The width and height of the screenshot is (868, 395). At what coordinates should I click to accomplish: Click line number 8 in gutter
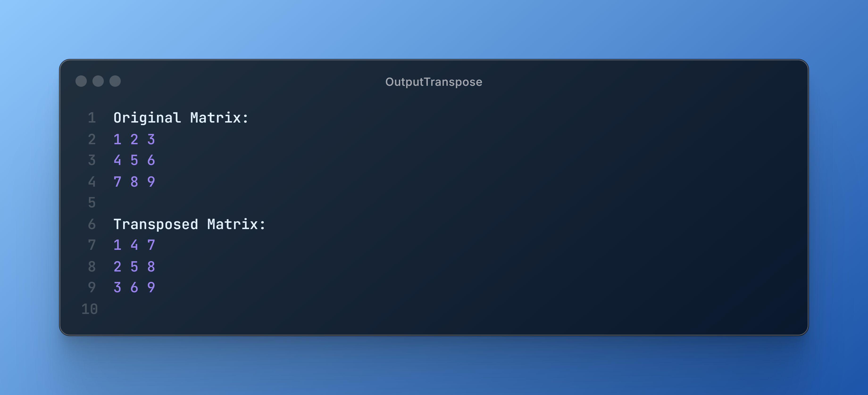[x=92, y=267]
